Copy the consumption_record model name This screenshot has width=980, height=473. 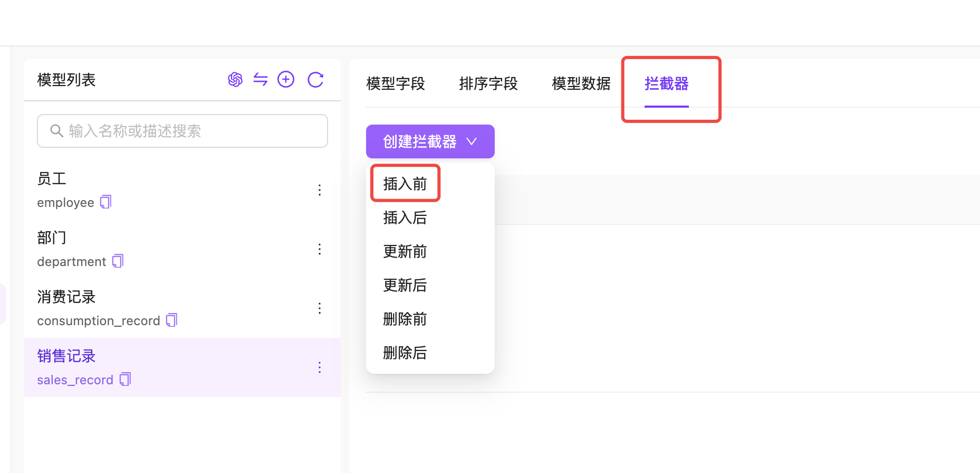click(x=171, y=320)
